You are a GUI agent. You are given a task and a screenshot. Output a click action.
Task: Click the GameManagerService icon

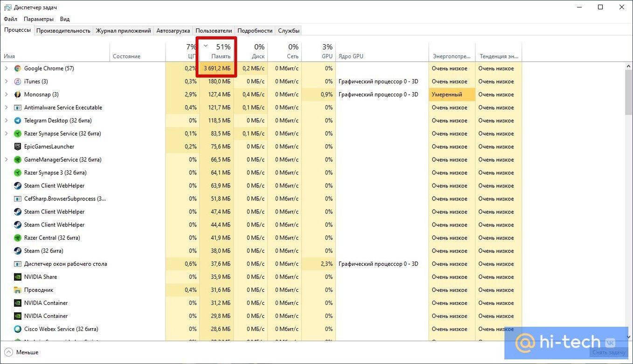point(18,160)
